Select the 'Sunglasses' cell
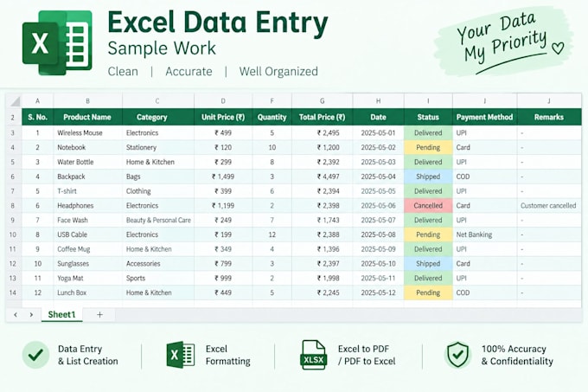 click(87, 264)
